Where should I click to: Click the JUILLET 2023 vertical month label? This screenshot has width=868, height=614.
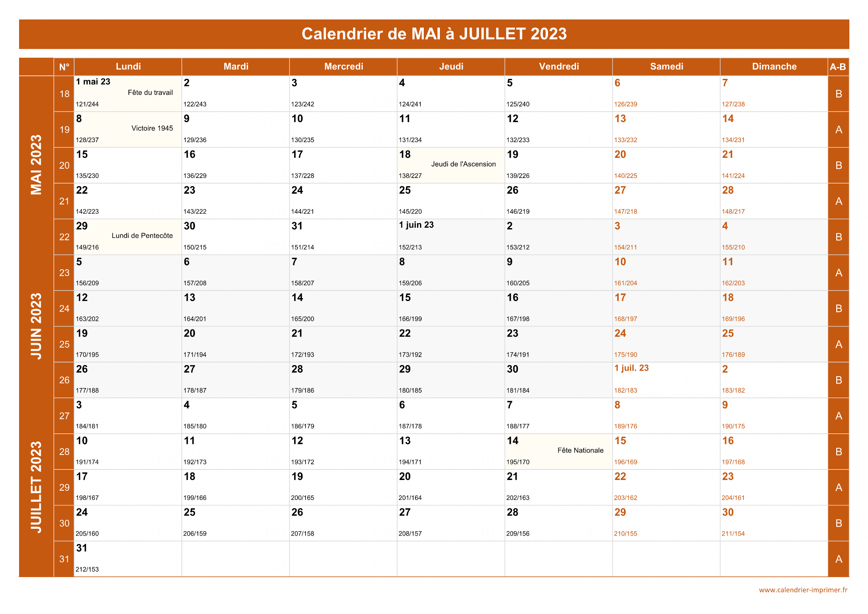point(36,487)
